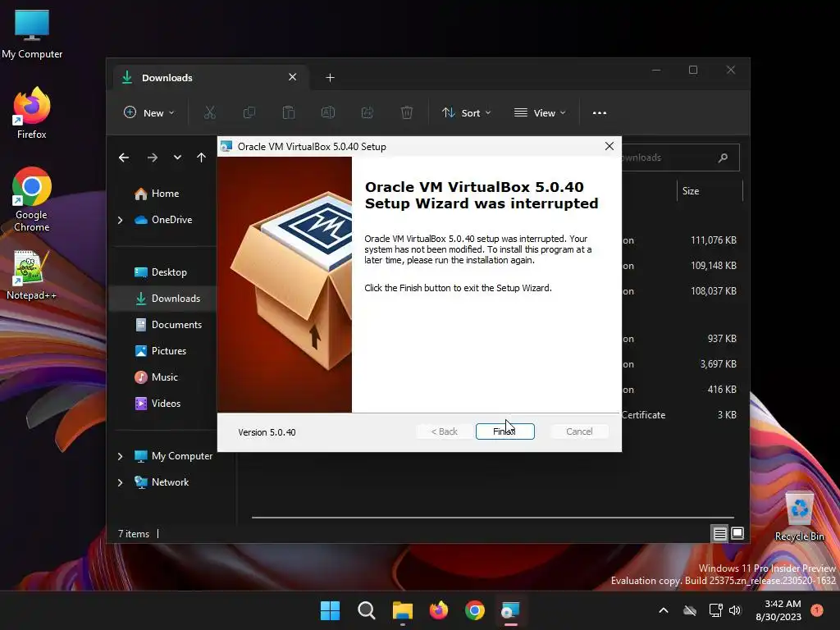This screenshot has height=630, width=840.
Task: Open taskbar Search
Action: point(367,610)
